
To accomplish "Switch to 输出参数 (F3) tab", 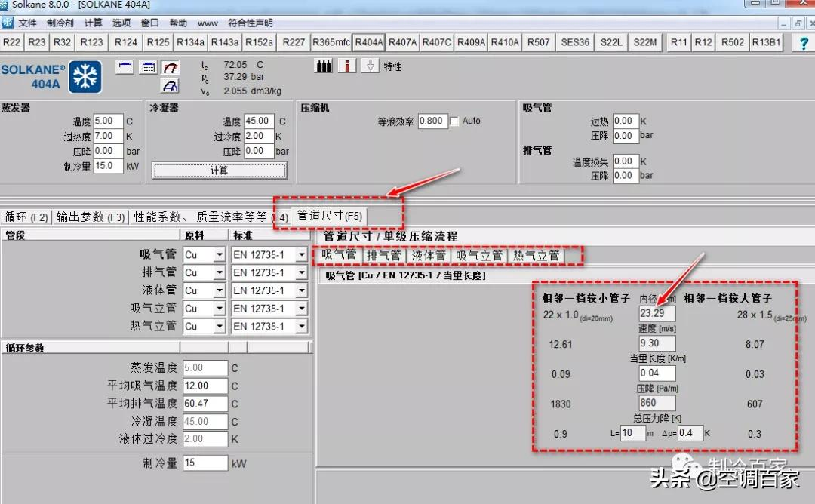I will click(91, 217).
